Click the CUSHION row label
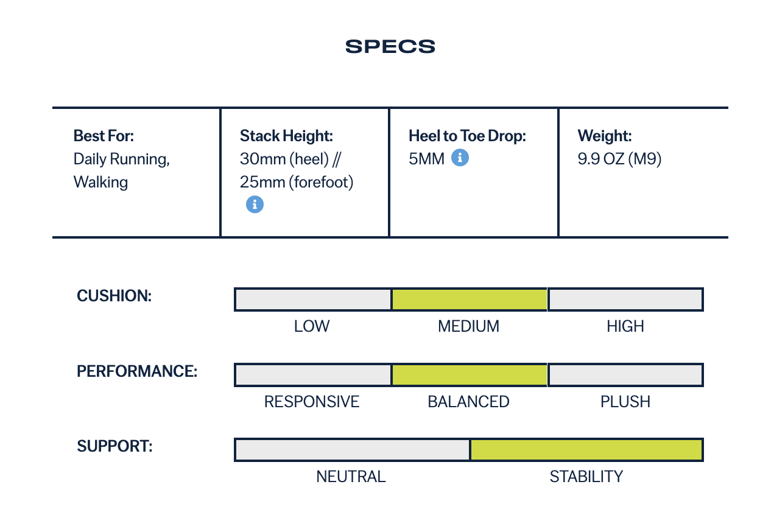Viewport: 760px width, 532px height. coord(114,296)
